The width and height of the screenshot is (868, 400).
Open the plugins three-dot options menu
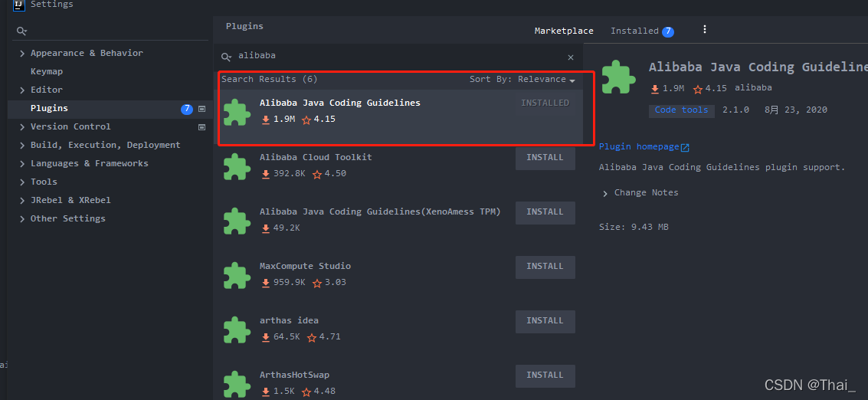click(705, 29)
